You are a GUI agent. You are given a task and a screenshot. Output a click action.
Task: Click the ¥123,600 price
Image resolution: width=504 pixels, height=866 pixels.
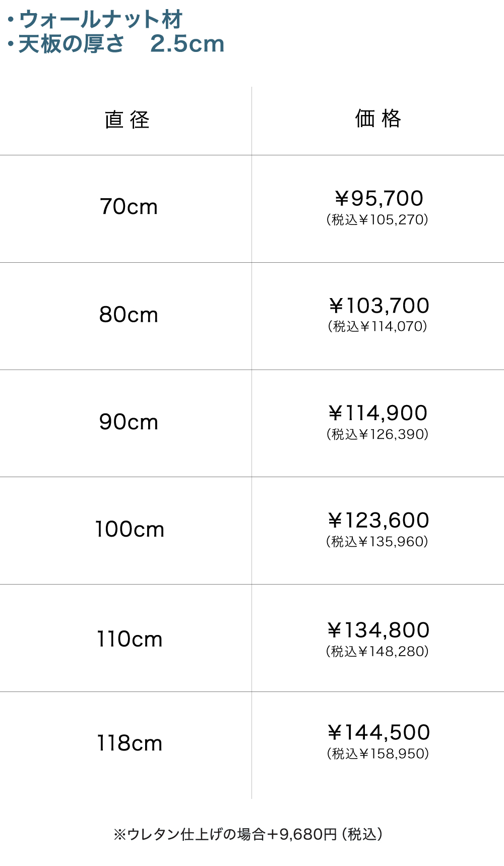click(379, 521)
